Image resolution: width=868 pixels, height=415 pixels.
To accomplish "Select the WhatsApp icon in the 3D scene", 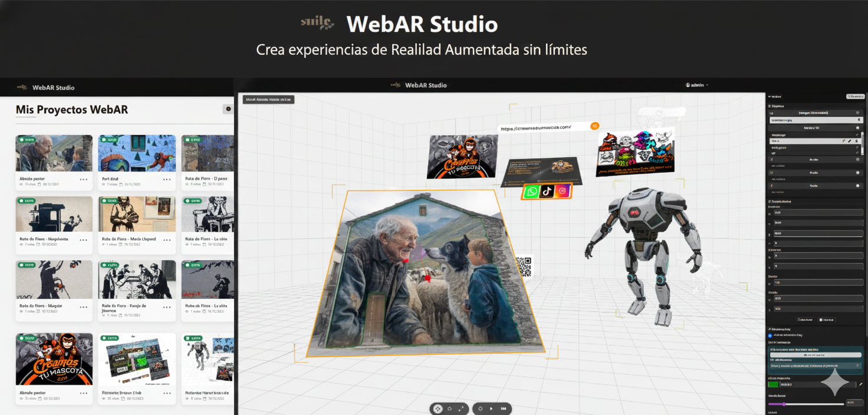I will point(532,191).
